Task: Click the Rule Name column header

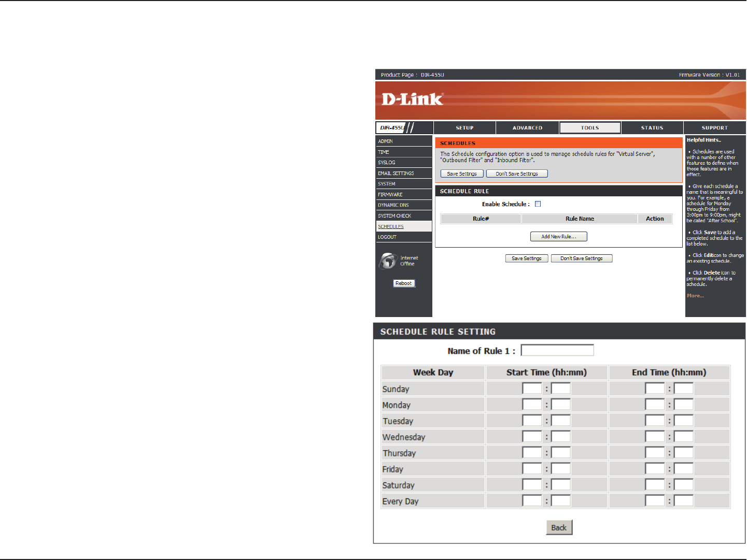Action: tap(580, 219)
